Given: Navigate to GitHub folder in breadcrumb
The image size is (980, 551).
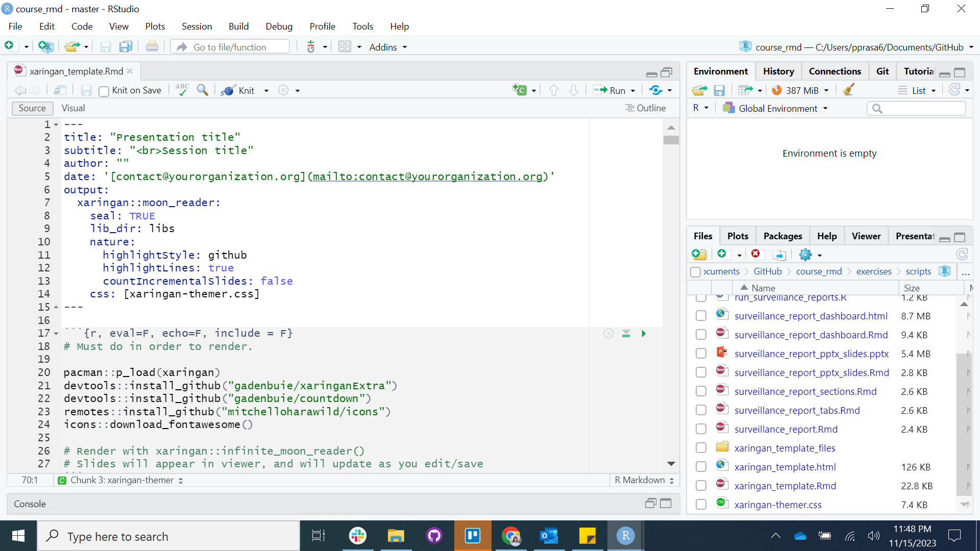Looking at the screenshot, I should (x=767, y=271).
